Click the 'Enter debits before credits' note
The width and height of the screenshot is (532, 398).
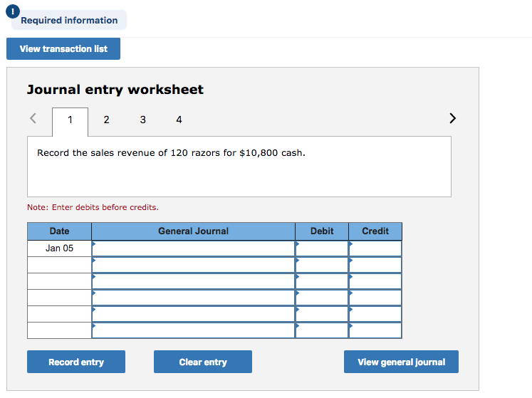(x=93, y=207)
